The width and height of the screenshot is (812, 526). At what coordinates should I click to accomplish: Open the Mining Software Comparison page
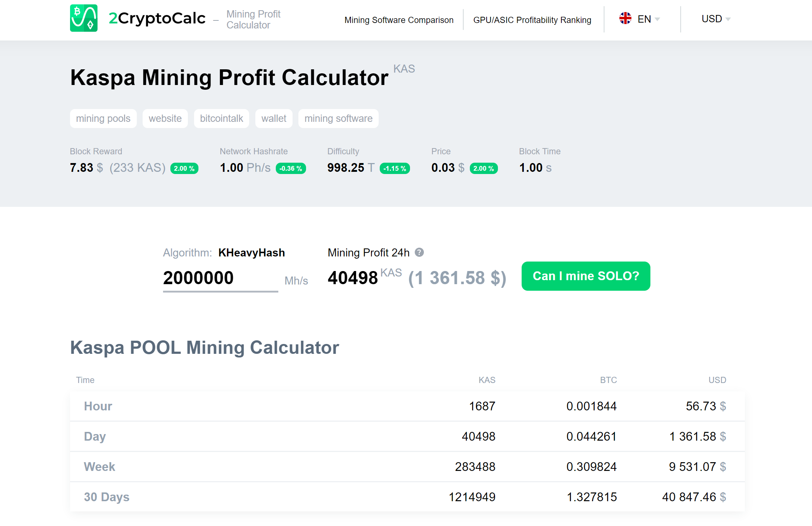click(399, 20)
